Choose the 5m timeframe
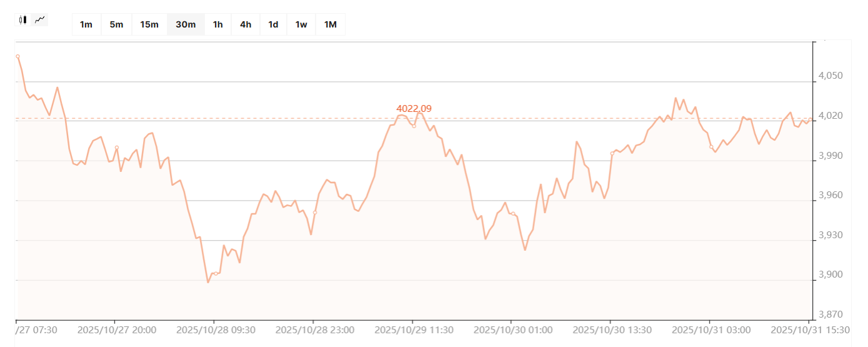Image resolution: width=868 pixels, height=347 pixels. (x=116, y=24)
